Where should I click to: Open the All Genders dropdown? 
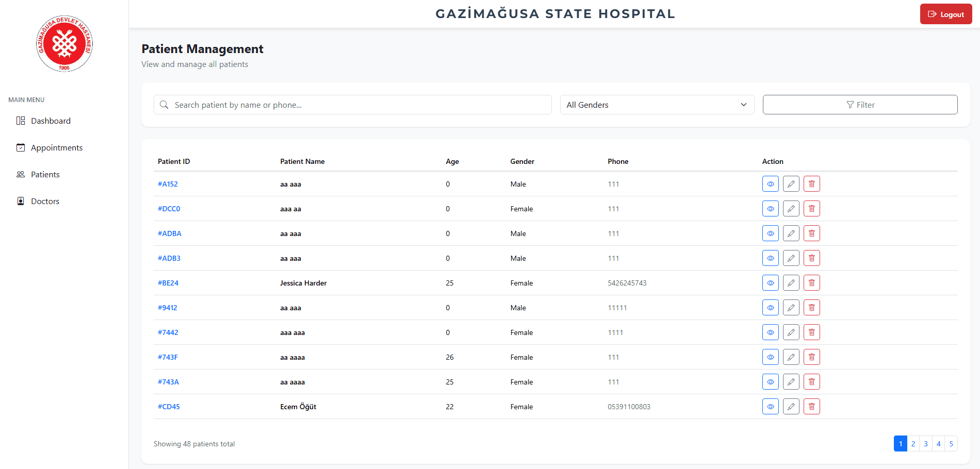coord(657,105)
